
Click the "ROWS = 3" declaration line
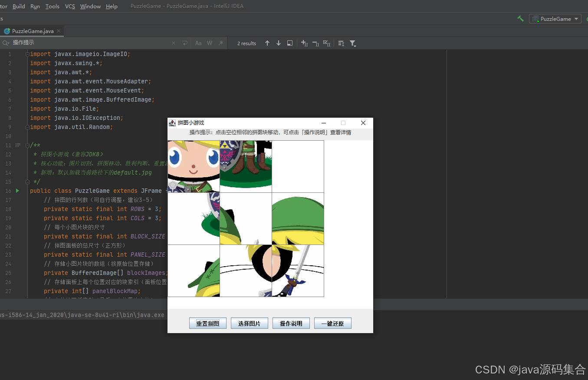pyautogui.click(x=102, y=209)
